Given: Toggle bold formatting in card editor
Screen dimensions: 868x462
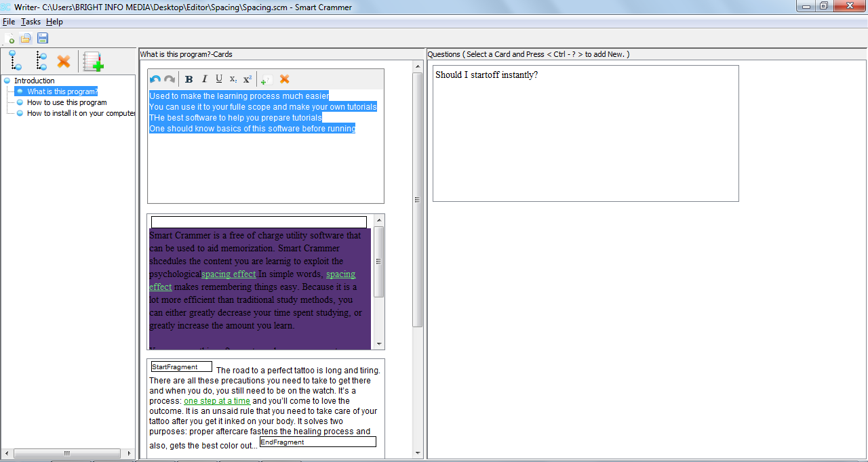Looking at the screenshot, I should (x=189, y=79).
